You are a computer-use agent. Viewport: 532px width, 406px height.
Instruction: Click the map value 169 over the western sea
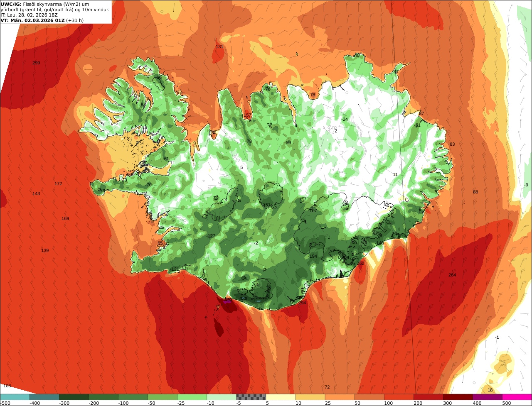coord(65,219)
